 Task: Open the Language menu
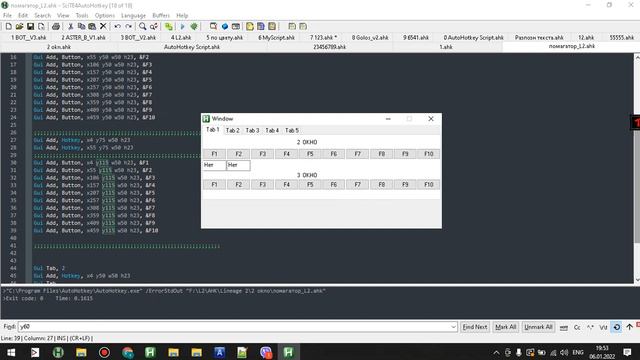point(133,15)
